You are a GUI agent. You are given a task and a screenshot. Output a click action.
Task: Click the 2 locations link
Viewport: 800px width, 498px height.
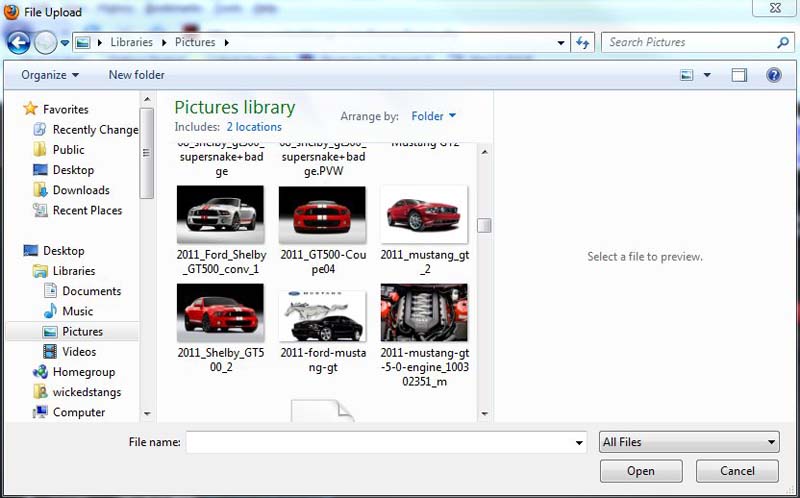tap(254, 127)
